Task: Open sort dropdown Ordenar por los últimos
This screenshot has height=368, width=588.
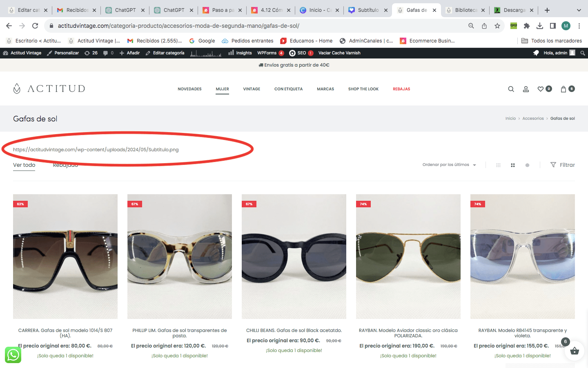Action: point(449,165)
